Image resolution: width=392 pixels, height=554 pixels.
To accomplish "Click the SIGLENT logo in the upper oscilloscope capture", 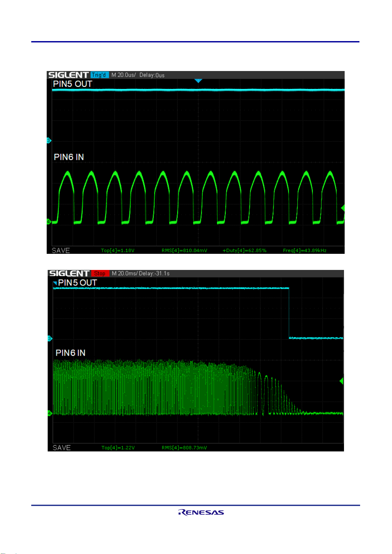I will [x=68, y=75].
